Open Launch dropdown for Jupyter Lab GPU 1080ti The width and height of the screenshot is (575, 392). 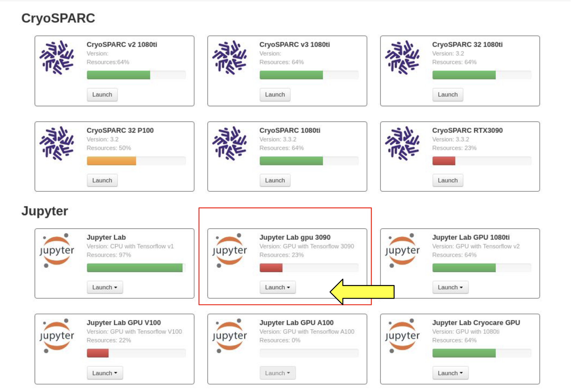tap(450, 287)
